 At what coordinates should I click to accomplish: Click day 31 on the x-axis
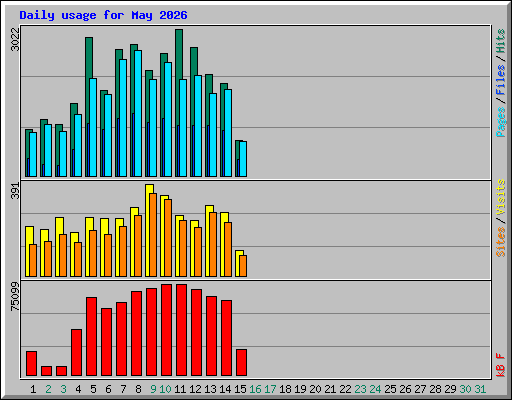pos(480,389)
